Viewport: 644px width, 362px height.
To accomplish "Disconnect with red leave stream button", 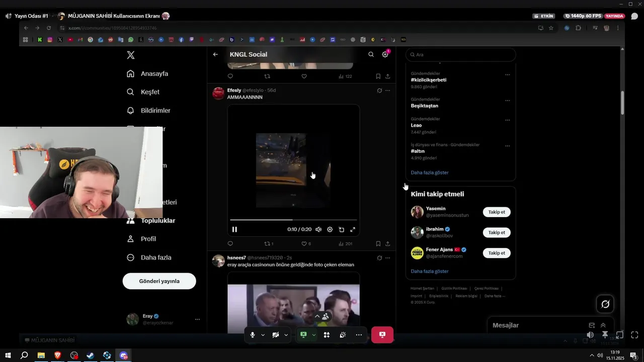I will [x=382, y=335].
